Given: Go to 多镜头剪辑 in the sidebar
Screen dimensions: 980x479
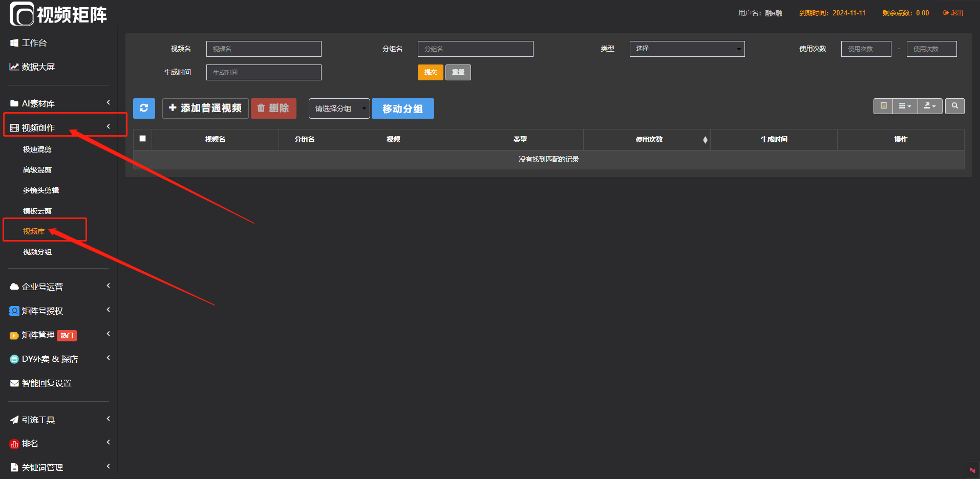Looking at the screenshot, I should (x=41, y=190).
